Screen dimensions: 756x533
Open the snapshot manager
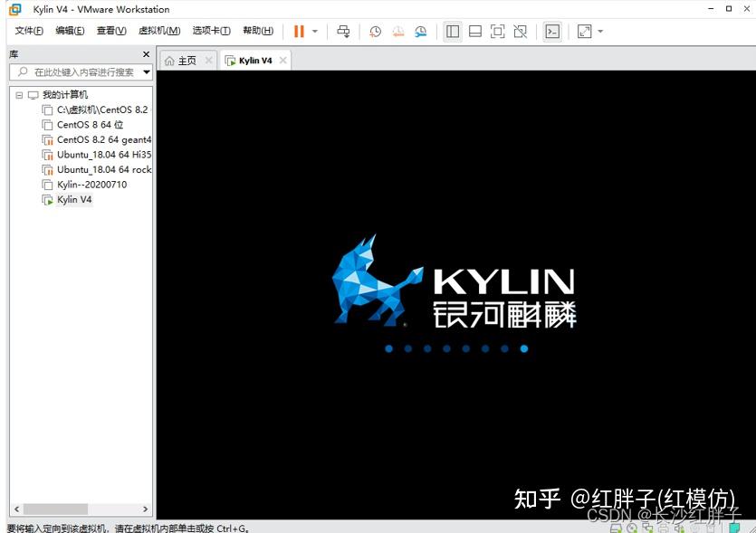pyautogui.click(x=420, y=32)
